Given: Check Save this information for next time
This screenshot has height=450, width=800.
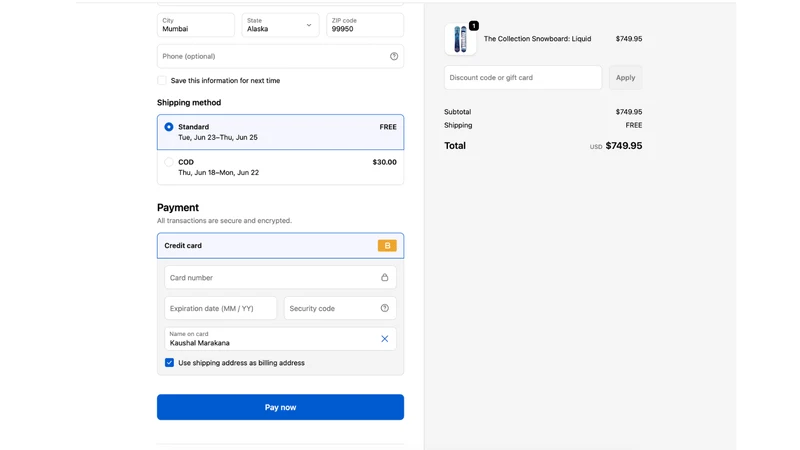Looking at the screenshot, I should [162, 81].
